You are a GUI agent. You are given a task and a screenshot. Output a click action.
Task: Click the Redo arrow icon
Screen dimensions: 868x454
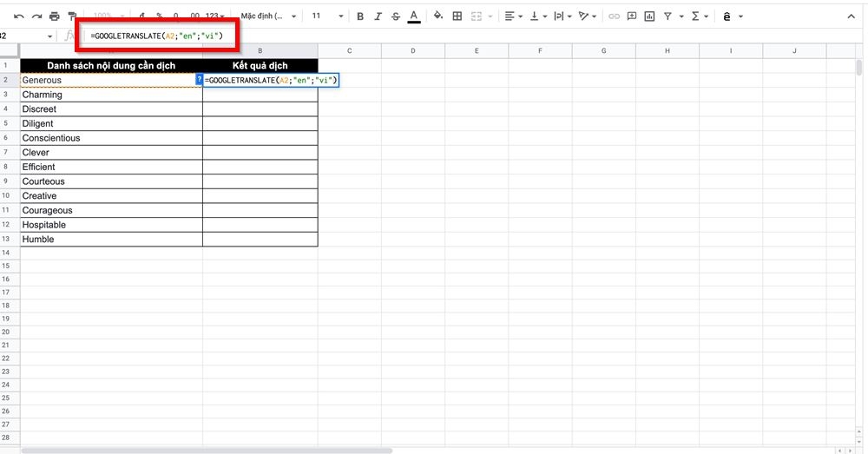click(36, 16)
